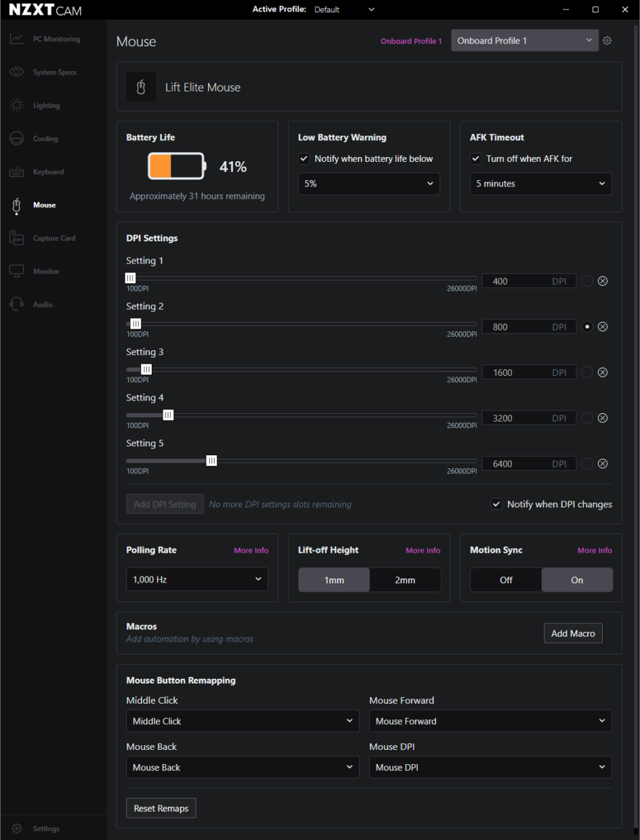Click the Cooling fan icon in sidebar
The image size is (640, 840).
click(17, 139)
